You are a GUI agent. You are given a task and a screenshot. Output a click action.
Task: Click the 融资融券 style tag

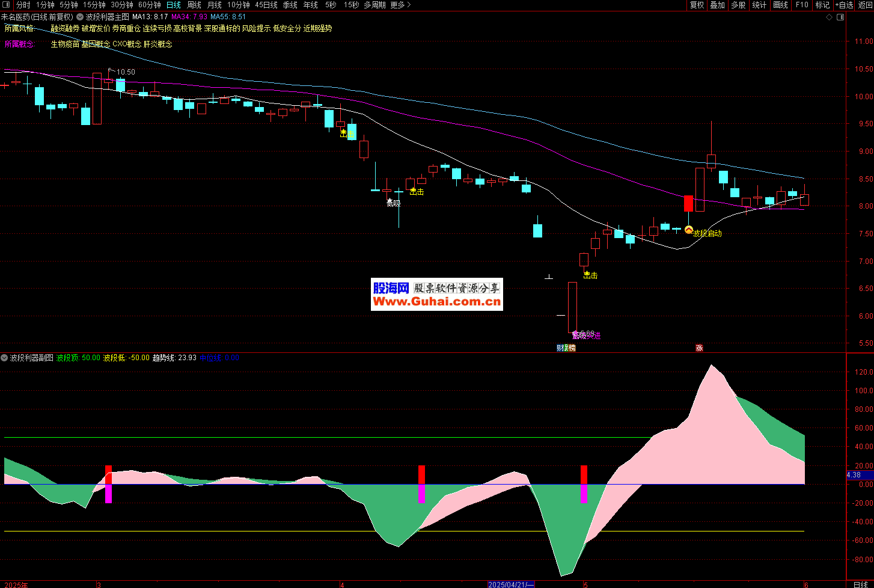pyautogui.click(x=65, y=28)
